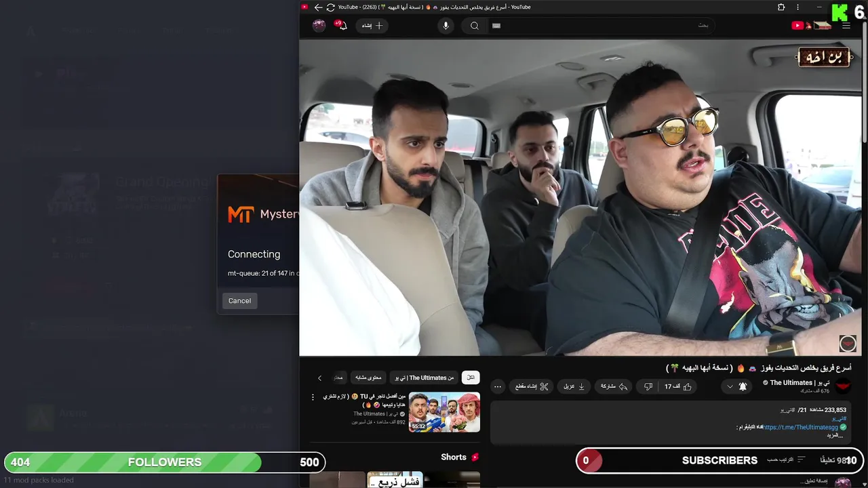Viewport: 868px width, 488px height.
Task: Go back with the browser back arrow
Action: point(318,7)
